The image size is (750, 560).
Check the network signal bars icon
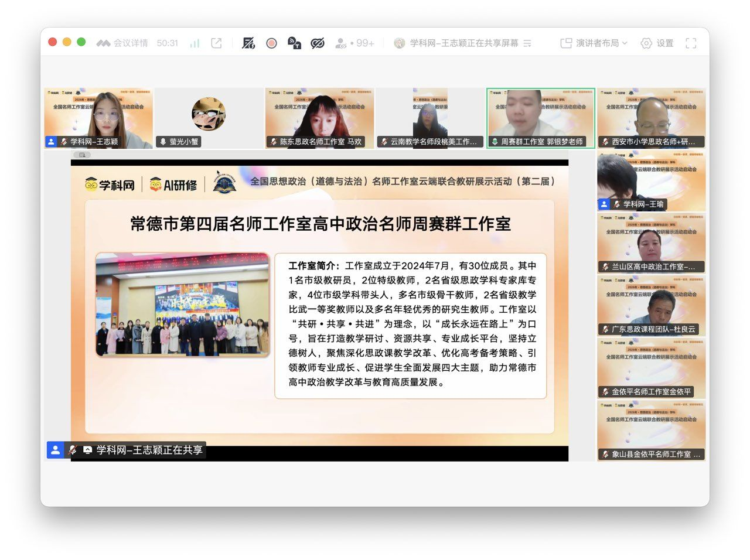[195, 43]
